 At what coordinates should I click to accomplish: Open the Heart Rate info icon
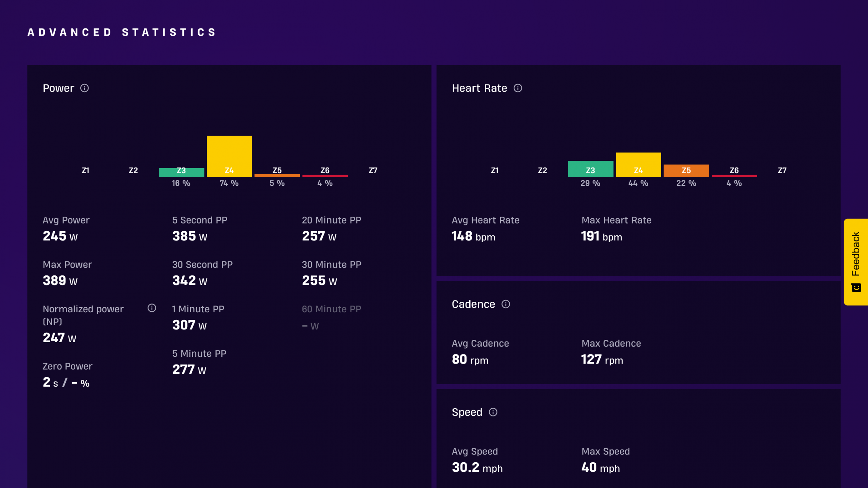point(518,88)
